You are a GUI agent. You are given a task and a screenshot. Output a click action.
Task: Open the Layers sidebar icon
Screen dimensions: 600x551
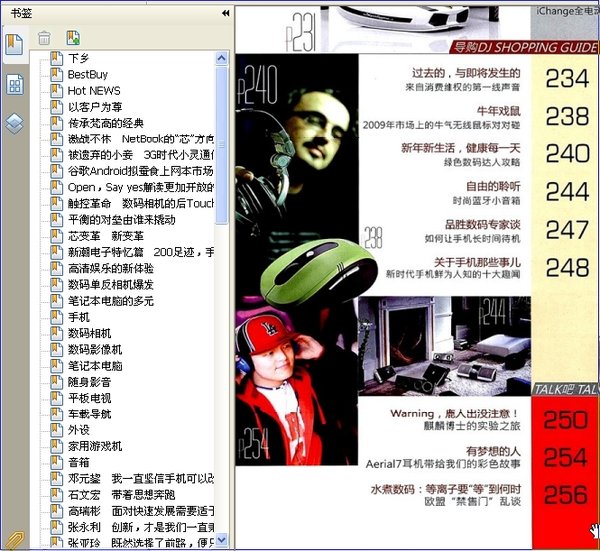pyautogui.click(x=14, y=123)
